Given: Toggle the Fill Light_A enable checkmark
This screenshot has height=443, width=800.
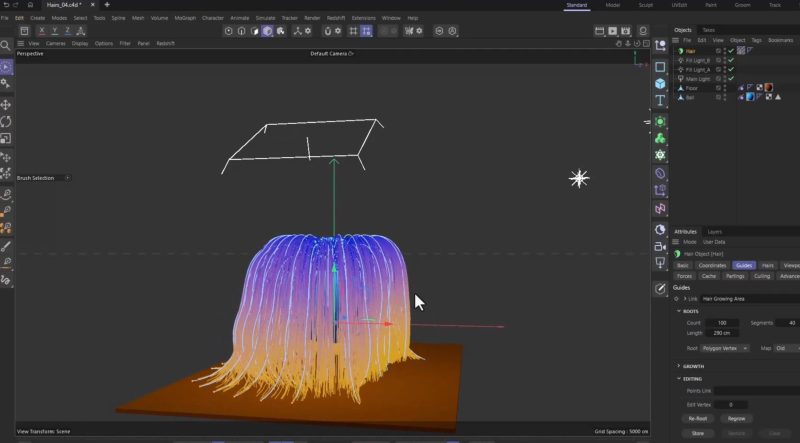Looking at the screenshot, I should pyautogui.click(x=731, y=69).
